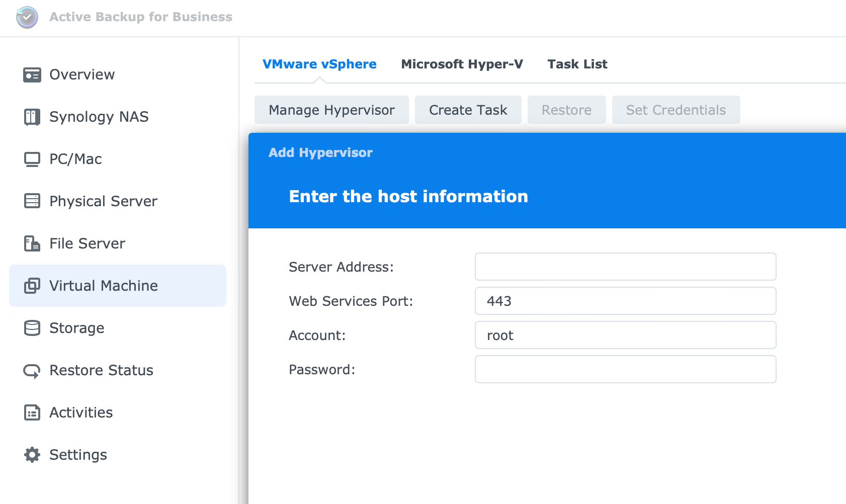
Task: Click the Restore Status icon
Action: pyautogui.click(x=32, y=371)
